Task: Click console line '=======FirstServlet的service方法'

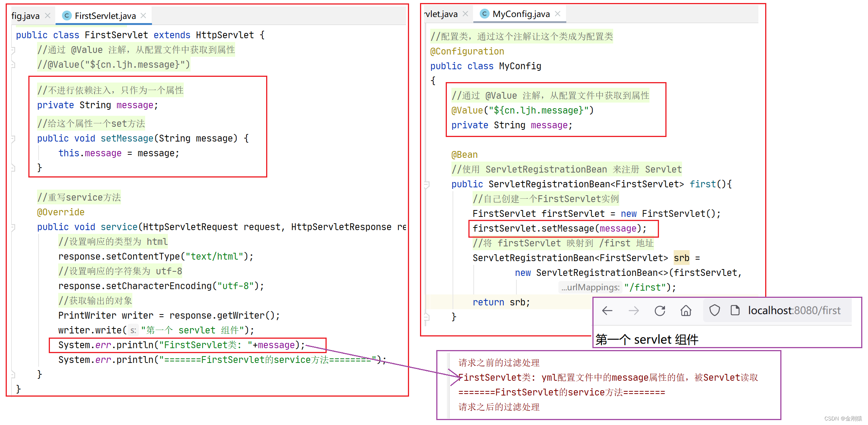Action: [x=562, y=392]
